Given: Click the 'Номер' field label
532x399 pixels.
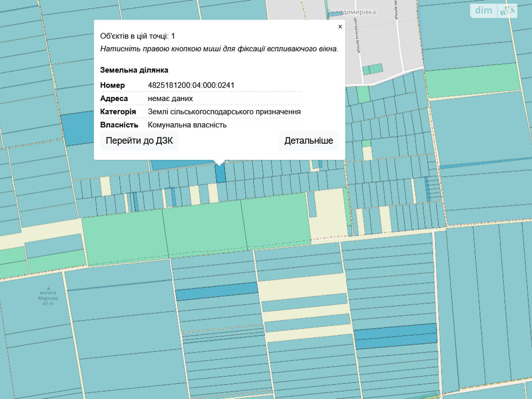Looking at the screenshot, I should [x=112, y=85].
